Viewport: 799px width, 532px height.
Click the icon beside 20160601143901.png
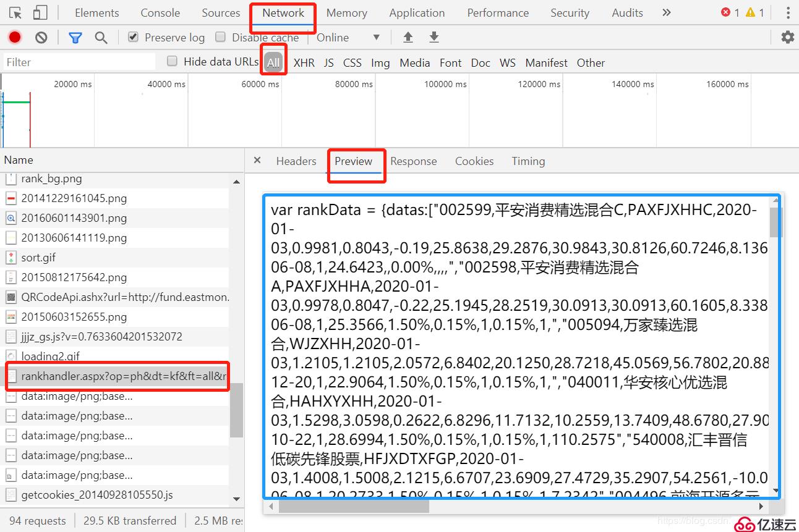[x=11, y=218]
